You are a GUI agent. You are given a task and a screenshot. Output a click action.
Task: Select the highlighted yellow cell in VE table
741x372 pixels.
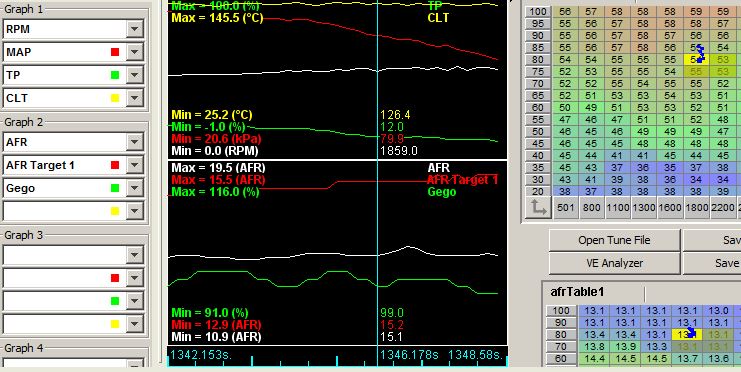697,60
